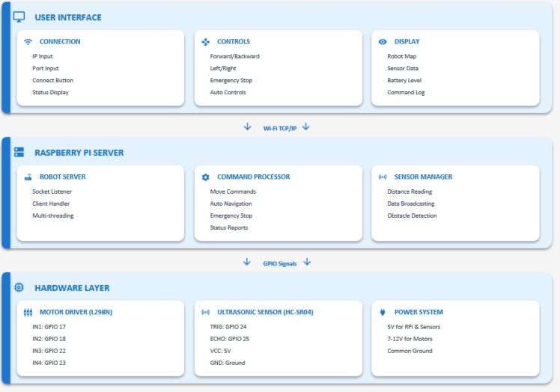Click the gear icon beside Command Processor
This screenshot has width=560, height=392.
pyautogui.click(x=205, y=177)
